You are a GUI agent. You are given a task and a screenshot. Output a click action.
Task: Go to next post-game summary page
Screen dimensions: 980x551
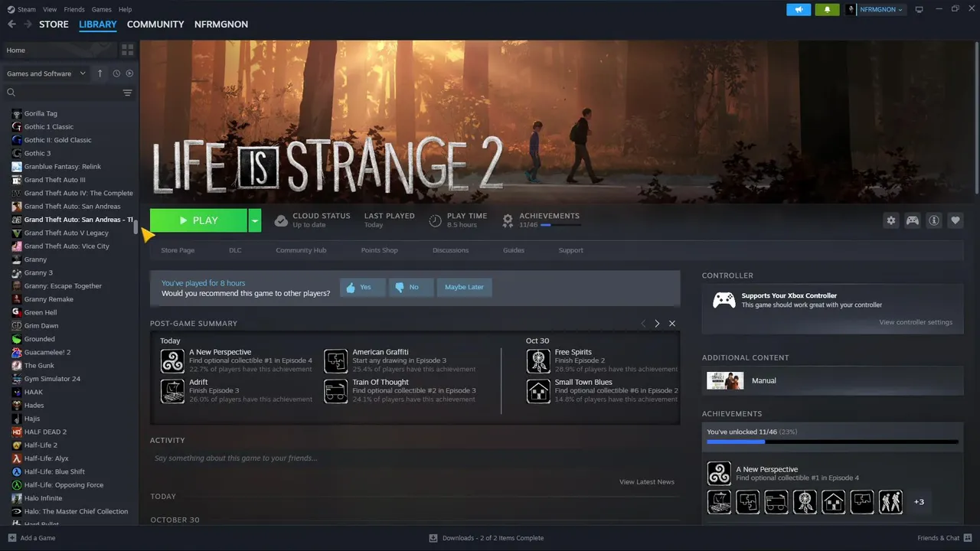point(657,324)
